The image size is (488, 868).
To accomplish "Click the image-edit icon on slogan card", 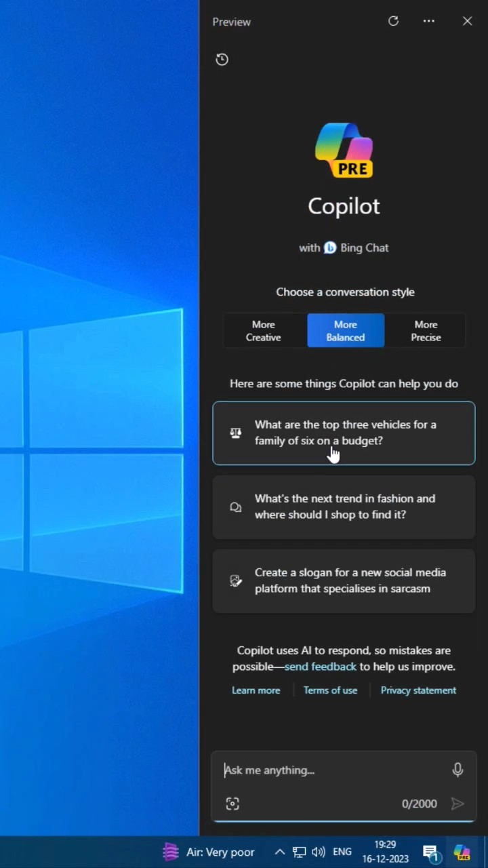I will tap(235, 580).
